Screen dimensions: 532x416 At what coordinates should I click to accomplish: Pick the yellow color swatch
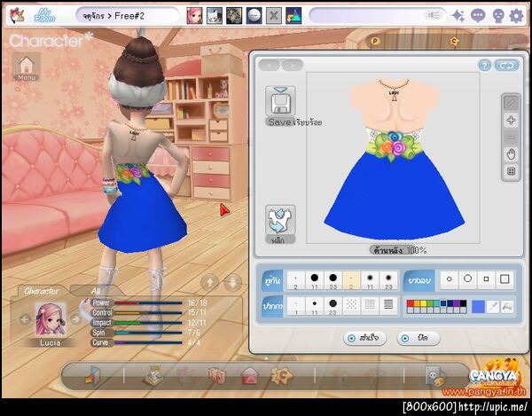424,303
